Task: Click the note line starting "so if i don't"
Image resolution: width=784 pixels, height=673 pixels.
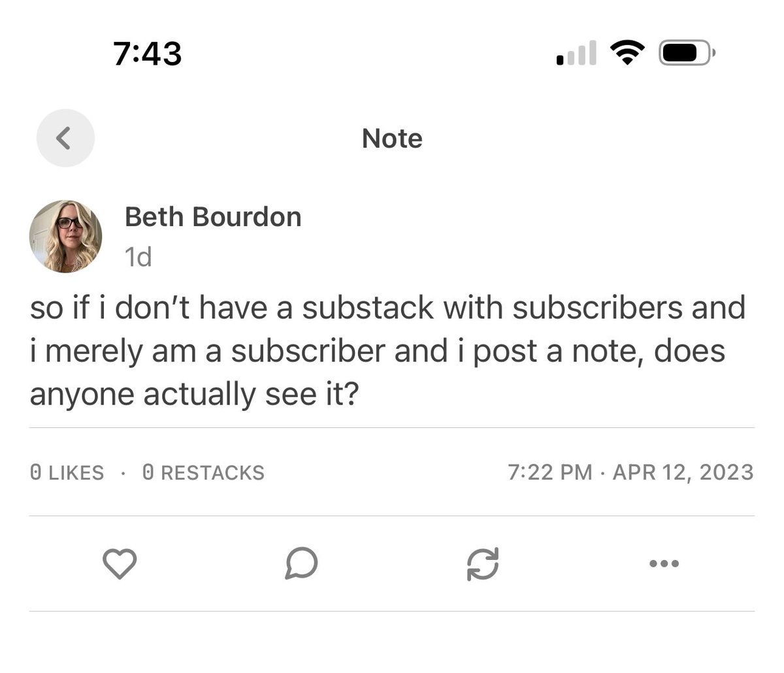Action: [387, 307]
